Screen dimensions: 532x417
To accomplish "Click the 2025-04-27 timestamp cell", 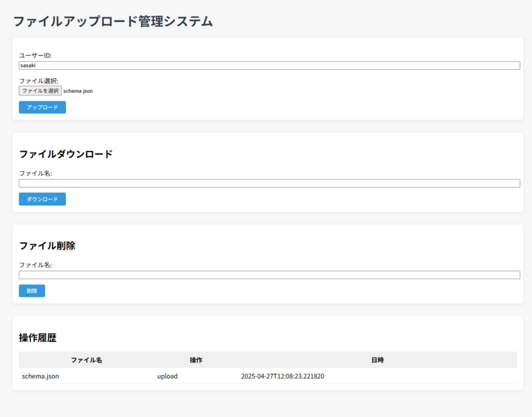I will pyautogui.click(x=283, y=376).
